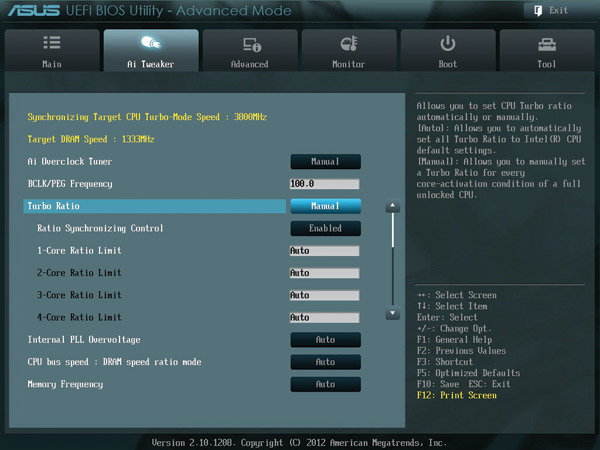Select the 1-Core Ratio Limit label
Image resolution: width=600 pixels, height=450 pixels.
tap(79, 251)
